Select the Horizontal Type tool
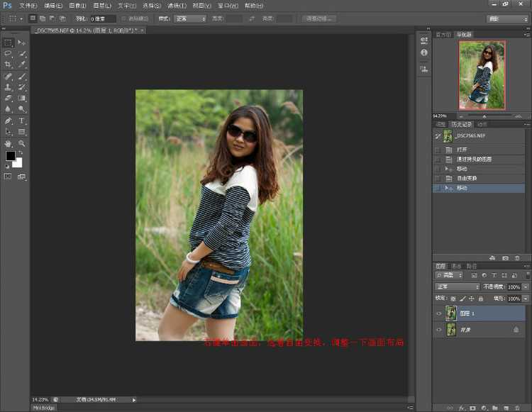The width and height of the screenshot is (532, 412). [x=22, y=121]
